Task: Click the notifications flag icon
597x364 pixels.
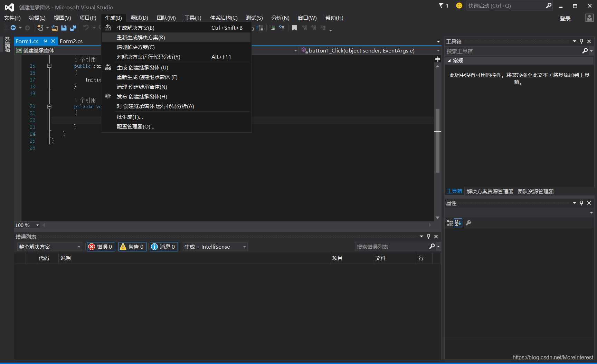Action: tap(442, 6)
